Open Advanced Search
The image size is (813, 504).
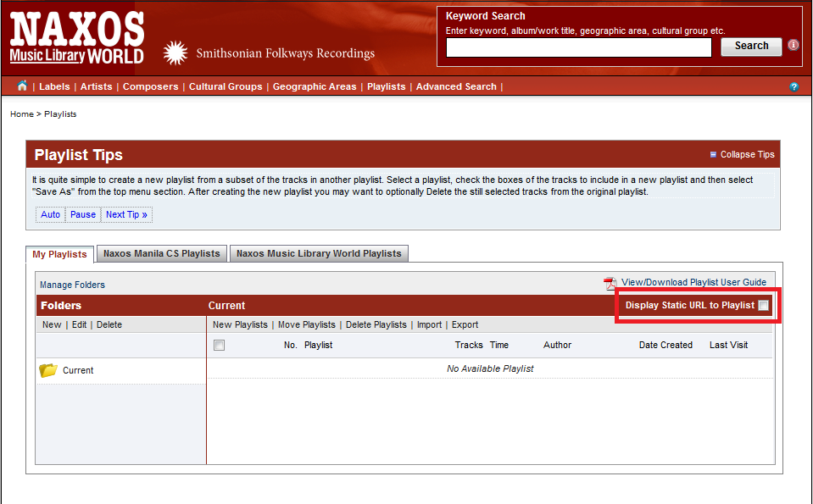click(456, 86)
